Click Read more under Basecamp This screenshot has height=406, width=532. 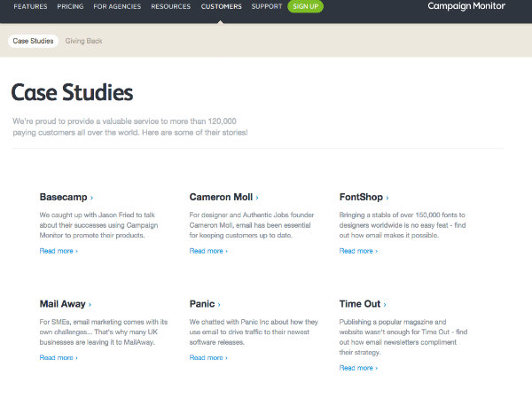click(59, 251)
